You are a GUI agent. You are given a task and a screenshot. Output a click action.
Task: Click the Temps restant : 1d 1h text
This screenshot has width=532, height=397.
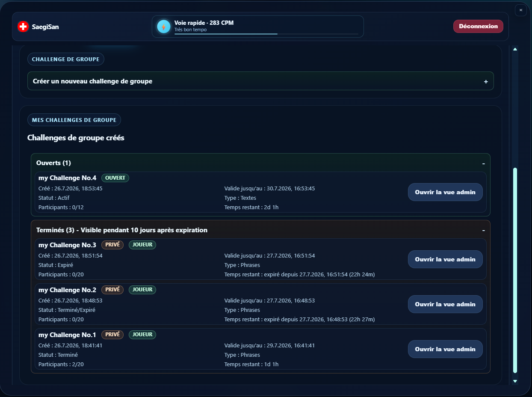tap(251, 364)
